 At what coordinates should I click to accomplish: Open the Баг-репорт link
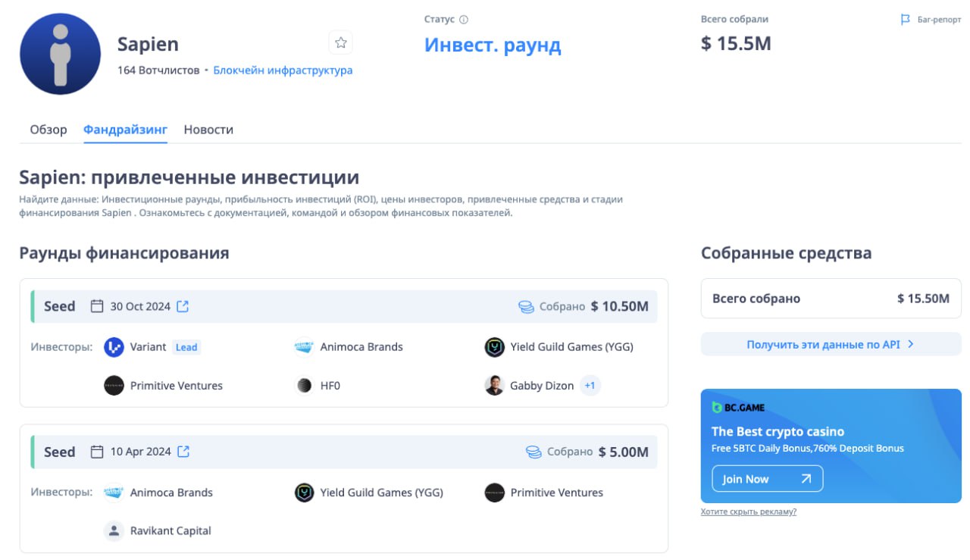pyautogui.click(x=939, y=20)
